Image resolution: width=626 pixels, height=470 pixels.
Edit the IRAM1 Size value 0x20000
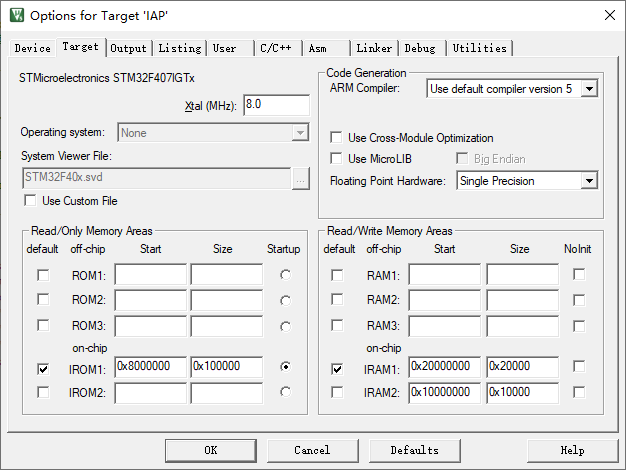coord(523,367)
